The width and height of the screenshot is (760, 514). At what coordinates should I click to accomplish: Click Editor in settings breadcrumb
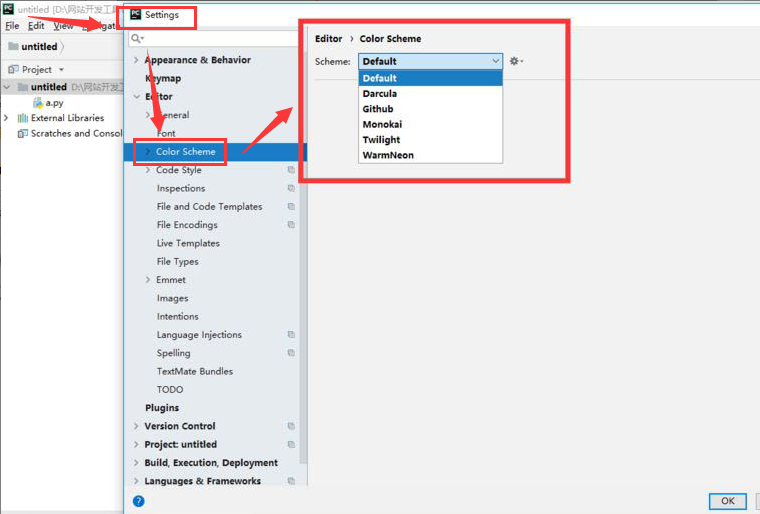point(329,39)
